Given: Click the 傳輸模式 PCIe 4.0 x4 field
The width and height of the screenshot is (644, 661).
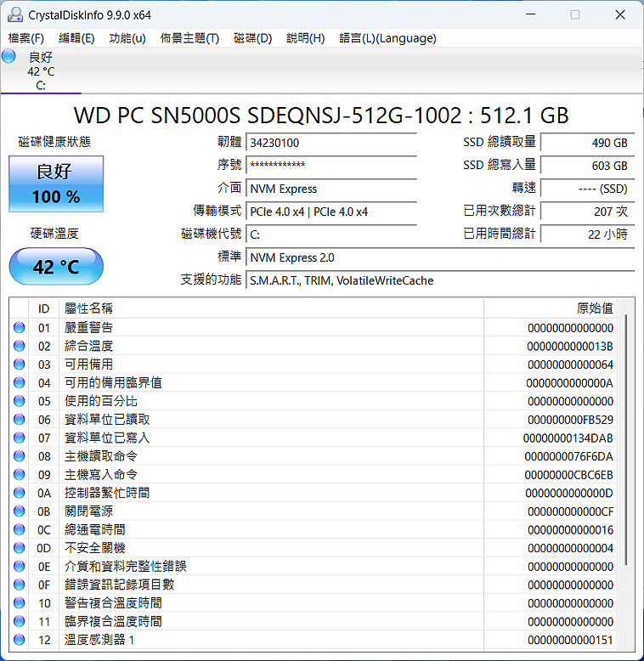Looking at the screenshot, I should (331, 212).
